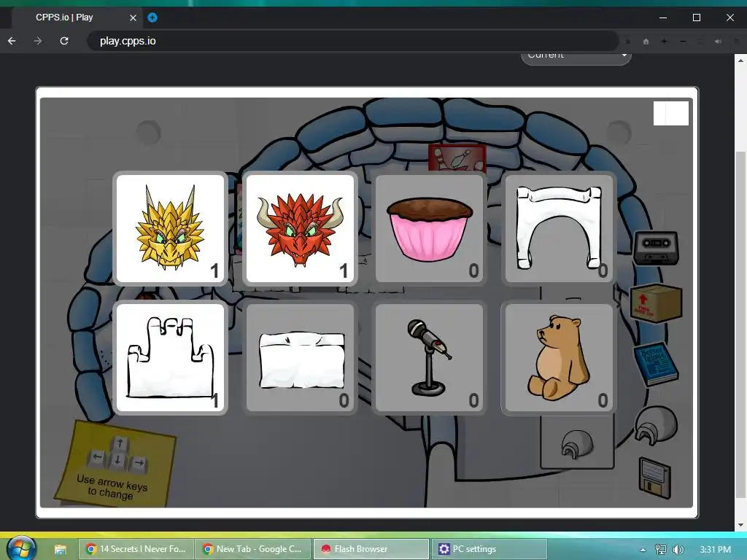747x560 pixels.
Task: Close the CPPS.io | Play tab
Action: click(133, 17)
